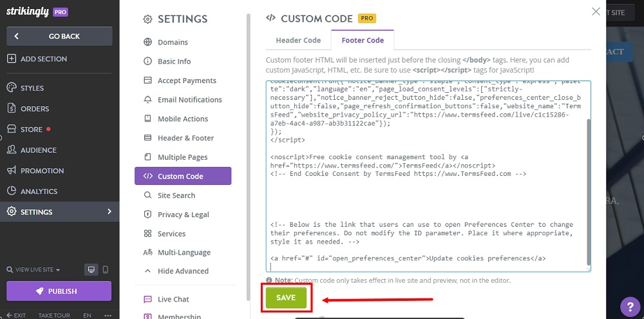
Task: Open the Styles palette icon
Action: coord(12,88)
